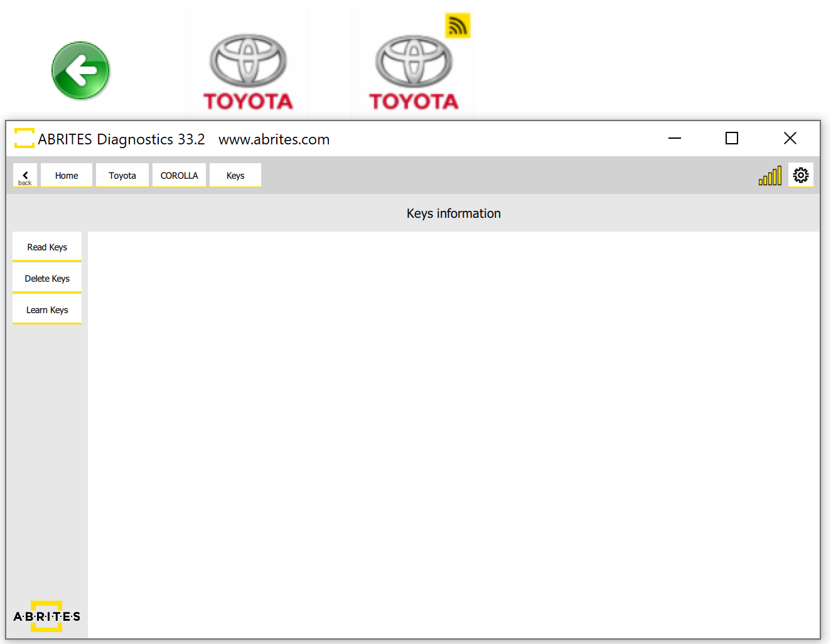Open settings gear icon
This screenshot has height=644, width=831.
click(x=801, y=175)
